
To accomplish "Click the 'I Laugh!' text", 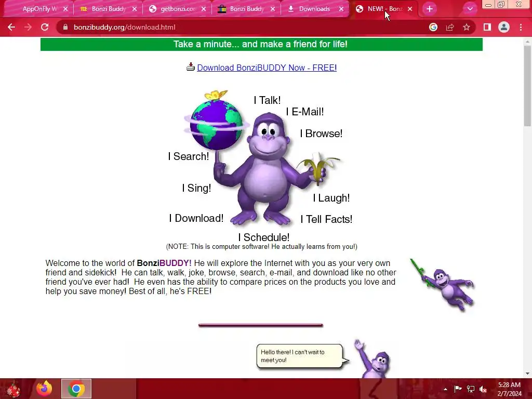I will (x=331, y=198).
